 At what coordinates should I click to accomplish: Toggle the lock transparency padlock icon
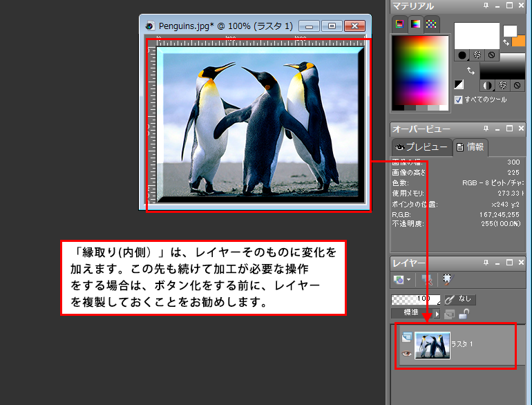pos(464,314)
